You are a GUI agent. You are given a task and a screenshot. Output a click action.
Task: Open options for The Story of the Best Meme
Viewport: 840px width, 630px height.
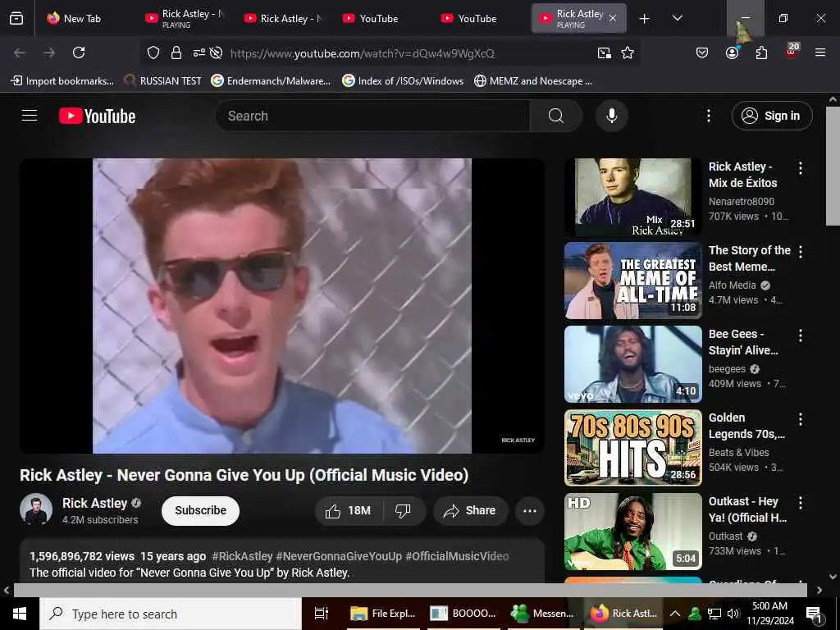click(x=801, y=252)
